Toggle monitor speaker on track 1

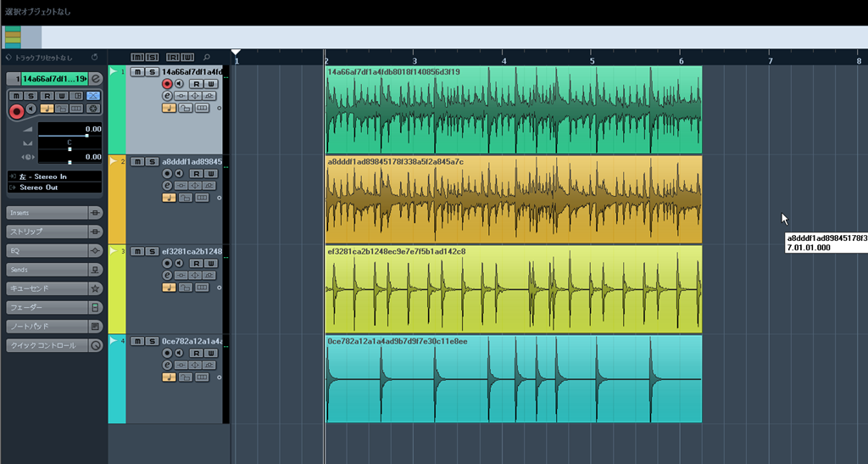[180, 84]
